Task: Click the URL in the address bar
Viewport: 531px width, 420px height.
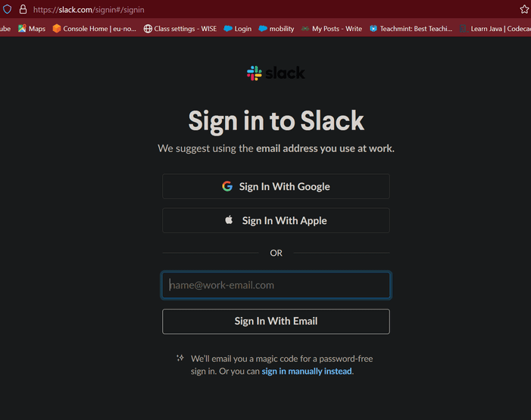Action: tap(89, 10)
